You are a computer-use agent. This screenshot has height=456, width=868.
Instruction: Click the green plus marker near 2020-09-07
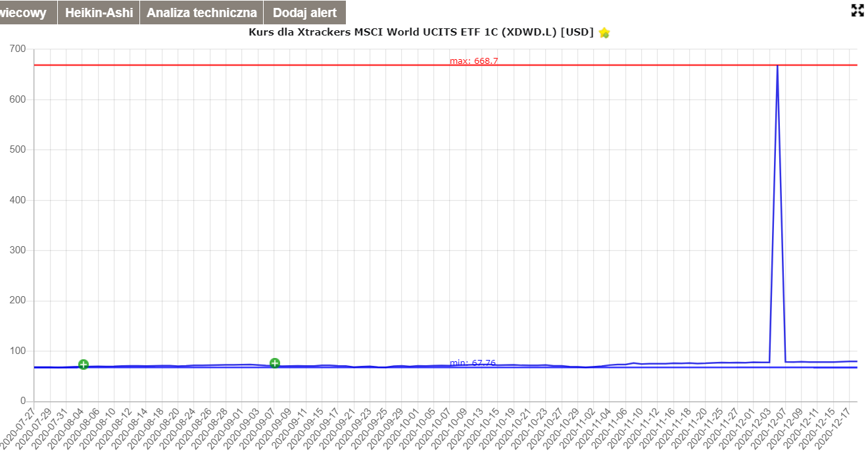point(275,363)
